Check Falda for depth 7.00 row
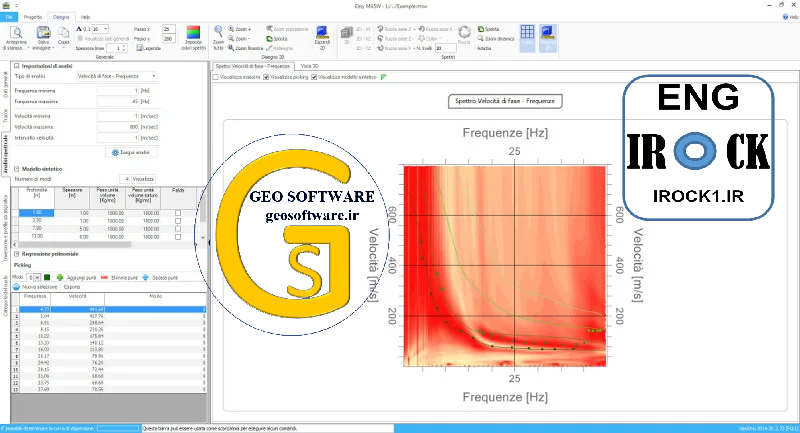 pyautogui.click(x=178, y=229)
